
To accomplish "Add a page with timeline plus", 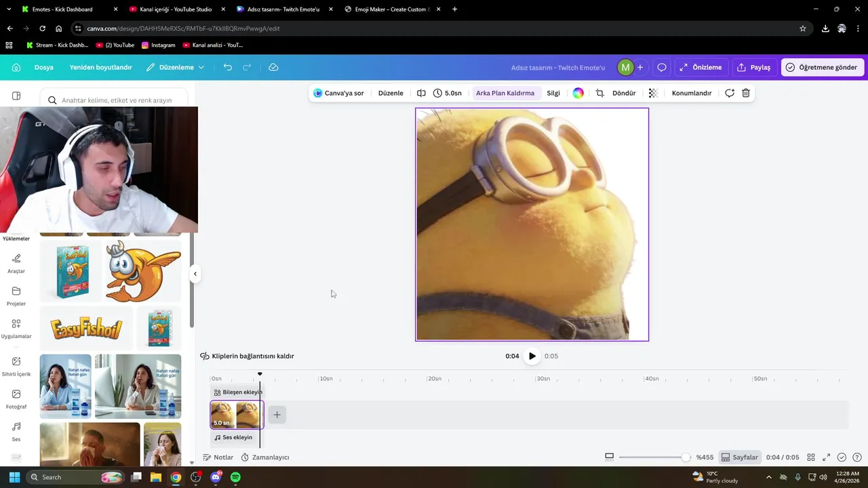I will coord(277,415).
